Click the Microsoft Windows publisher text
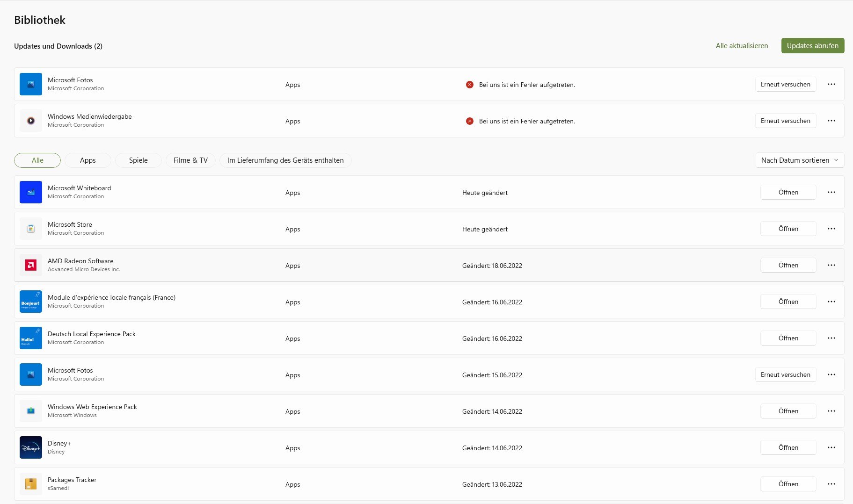This screenshot has height=504, width=853. (x=72, y=415)
